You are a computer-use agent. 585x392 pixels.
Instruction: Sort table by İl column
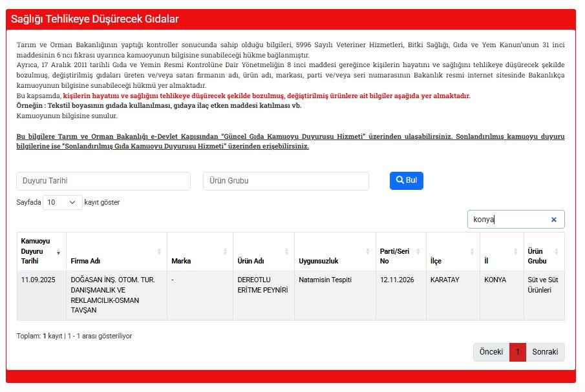[501, 261]
